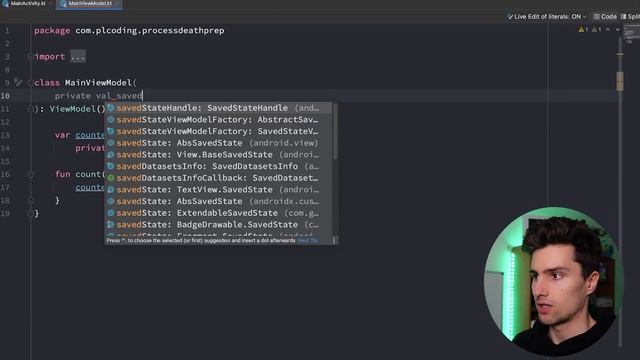Screen dimensions: 640x360
Task: Jump to next highlighted error arrow
Action: 618,29
